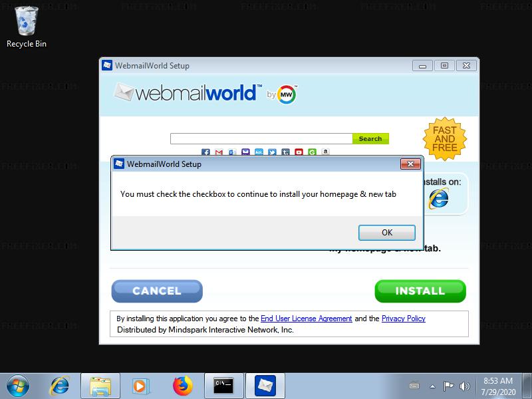This screenshot has height=399, width=532.
Task: Open the Windows Start menu
Action: coord(18,386)
